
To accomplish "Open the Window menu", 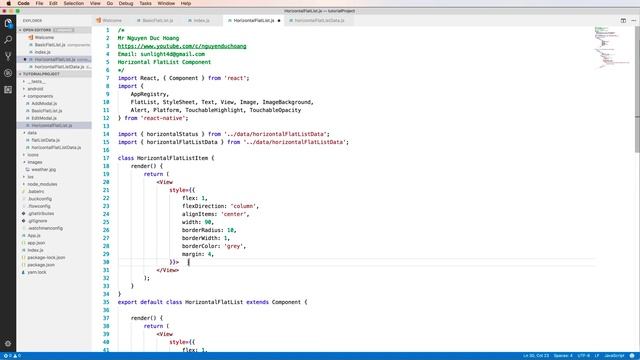I will pyautogui.click(x=166, y=3).
